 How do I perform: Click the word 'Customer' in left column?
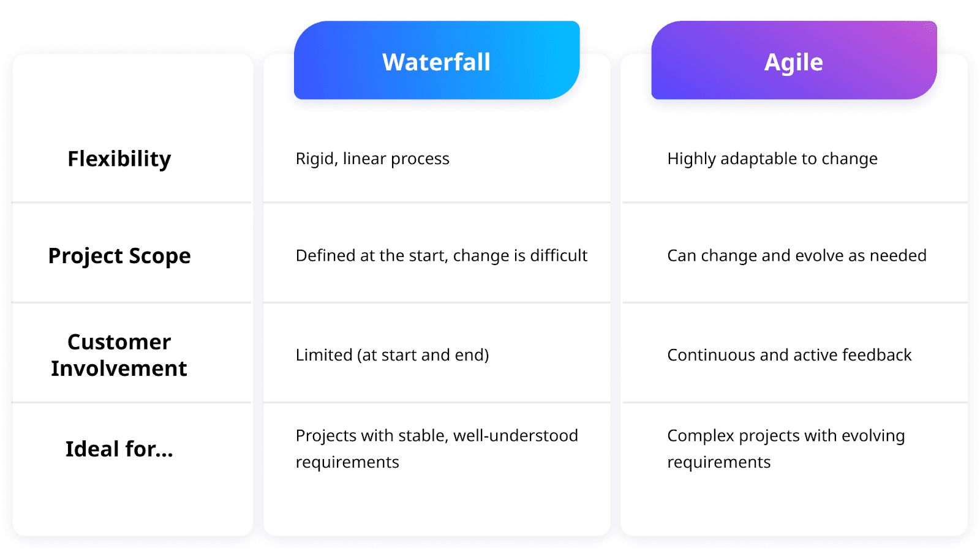tap(119, 342)
